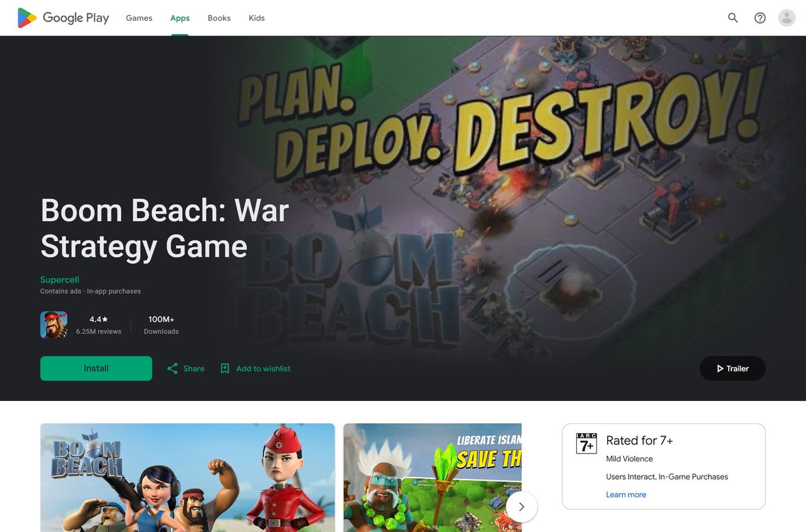The width and height of the screenshot is (806, 532).
Task: Click the IARC 7+ rating badge
Action: click(x=586, y=443)
